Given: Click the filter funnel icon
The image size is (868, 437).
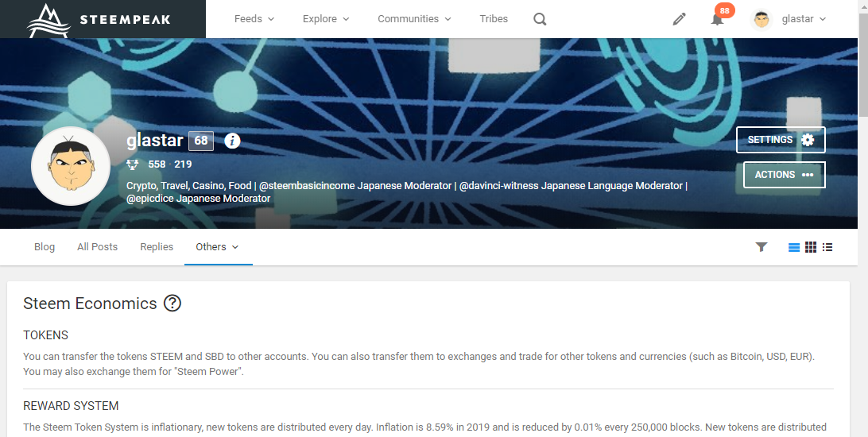Looking at the screenshot, I should click(x=761, y=247).
